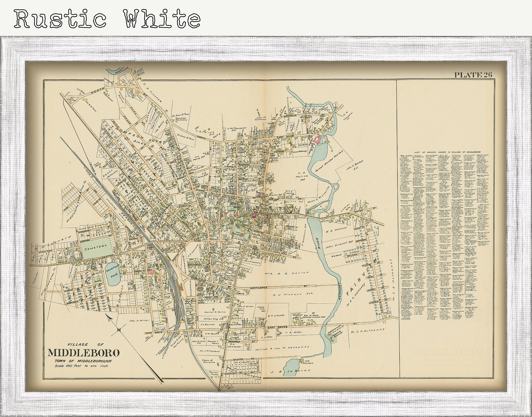Click the 'Rustic White' heading text
Viewport: 532px width, 417px height.
coord(108,19)
